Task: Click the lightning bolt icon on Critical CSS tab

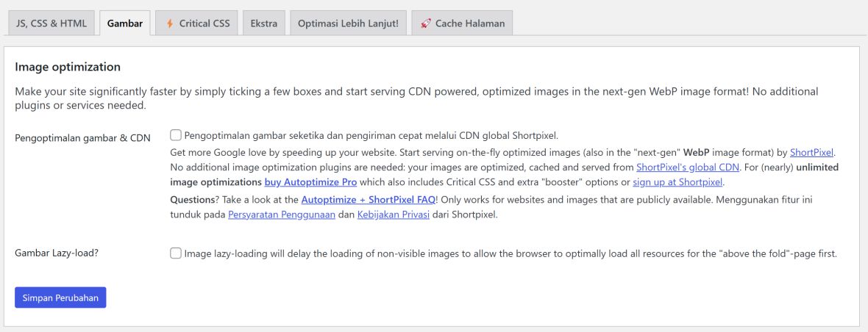Action: pyautogui.click(x=170, y=24)
